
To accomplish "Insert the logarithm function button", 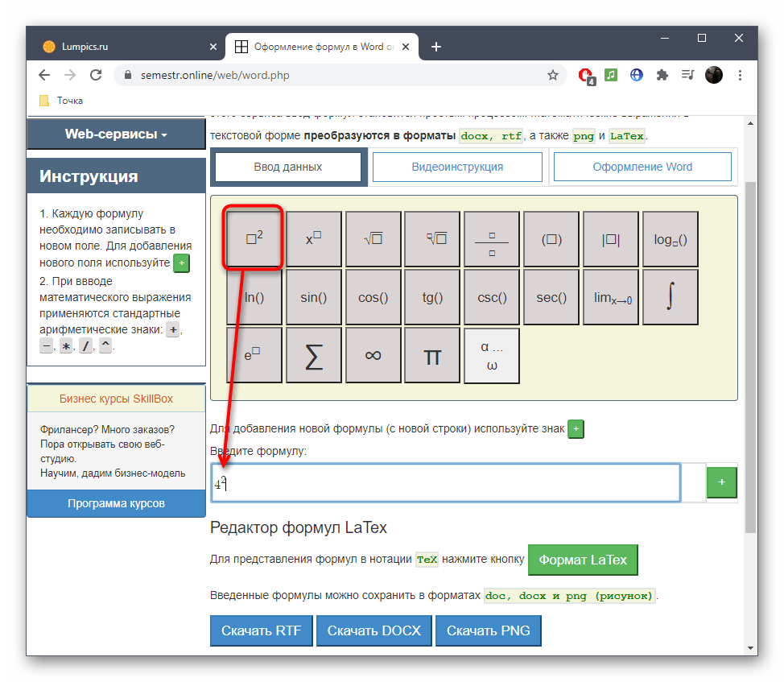I will (x=670, y=238).
